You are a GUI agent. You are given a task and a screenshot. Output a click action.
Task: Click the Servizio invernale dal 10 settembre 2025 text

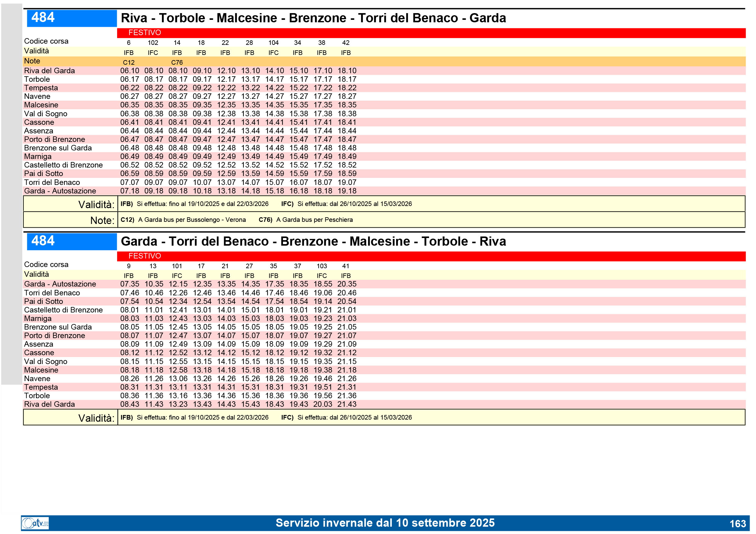[x=385, y=522]
